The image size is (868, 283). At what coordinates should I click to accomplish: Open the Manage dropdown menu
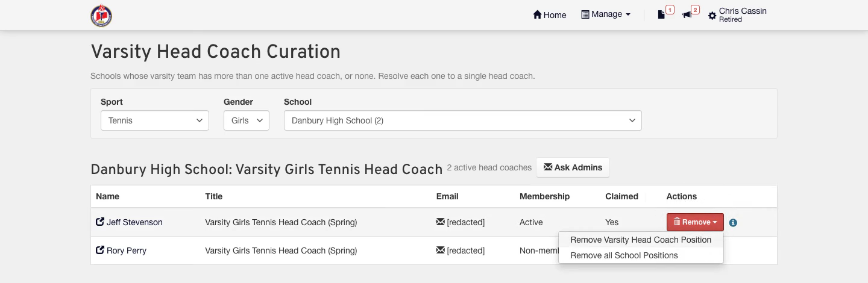pos(606,14)
